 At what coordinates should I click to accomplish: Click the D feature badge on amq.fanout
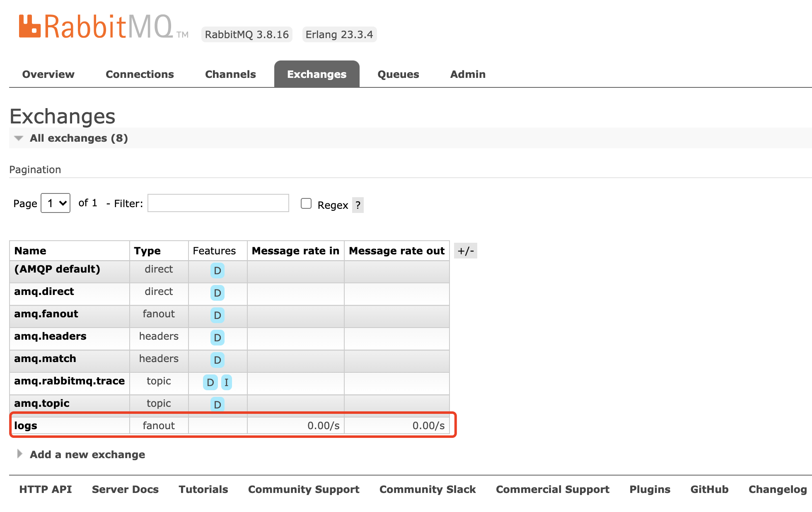pyautogui.click(x=217, y=315)
